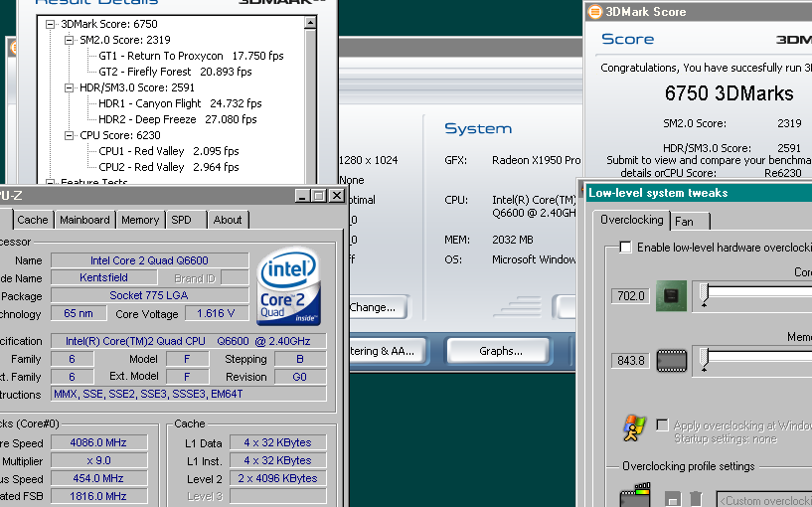Click the Filtering & AA... button

click(x=388, y=351)
